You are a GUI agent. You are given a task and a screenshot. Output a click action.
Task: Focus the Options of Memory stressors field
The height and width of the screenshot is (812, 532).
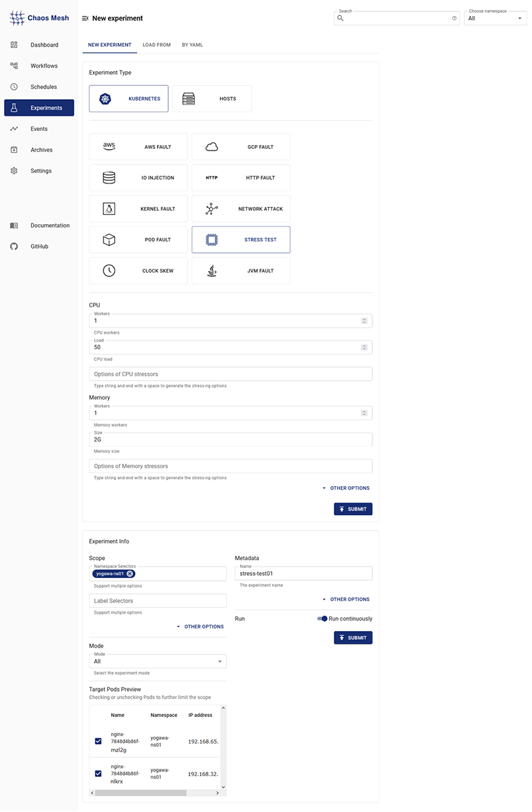(x=231, y=466)
